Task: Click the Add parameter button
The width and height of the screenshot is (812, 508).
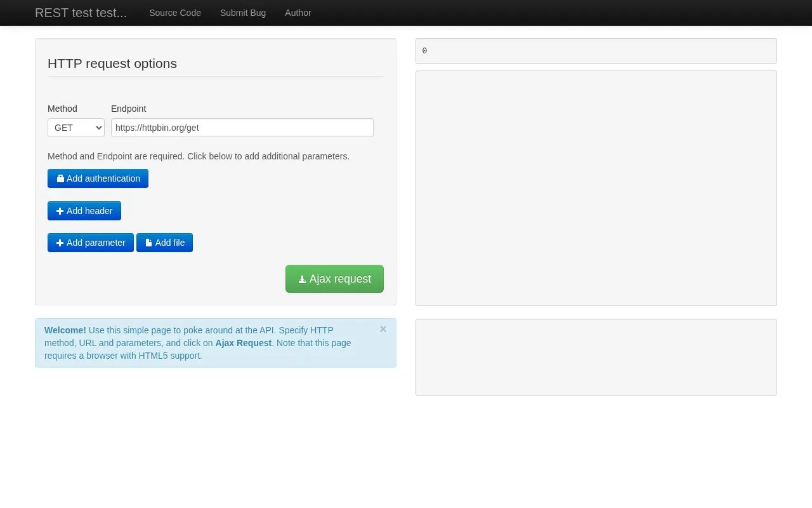Action: [91, 243]
